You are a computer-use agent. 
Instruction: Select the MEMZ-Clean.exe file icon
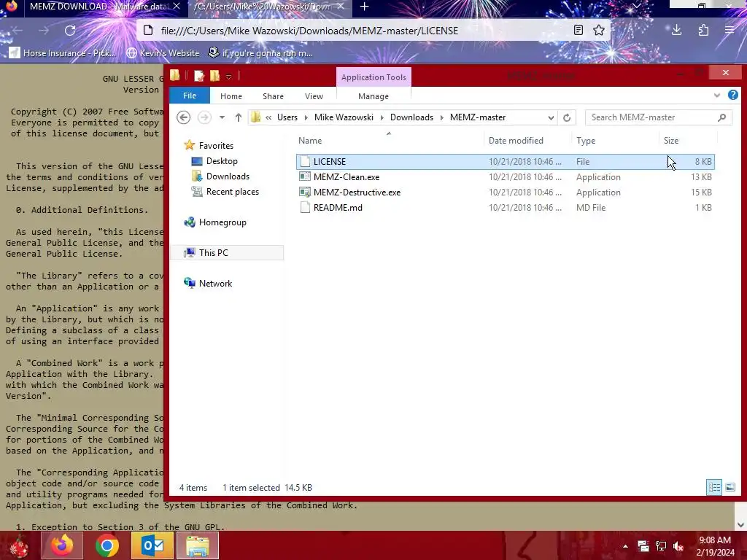[304, 176]
